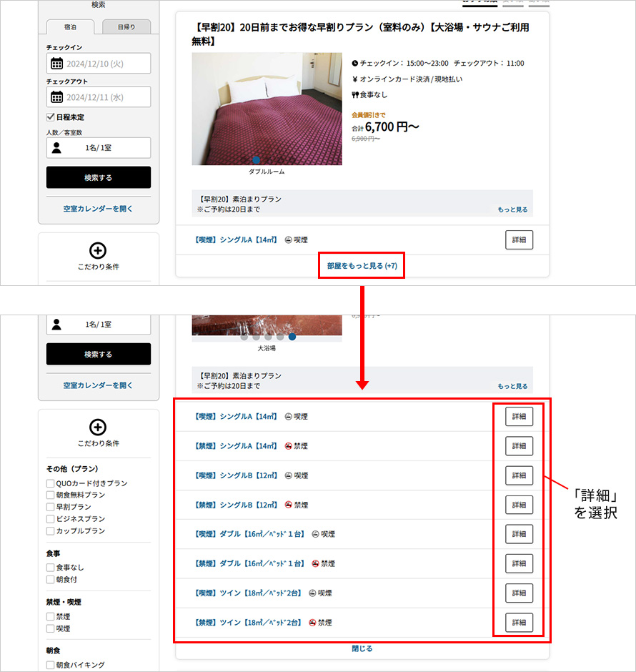636x672 pixels.
Task: Click no-smoking icon beside 【禁煙】シングルB
Action: click(288, 505)
